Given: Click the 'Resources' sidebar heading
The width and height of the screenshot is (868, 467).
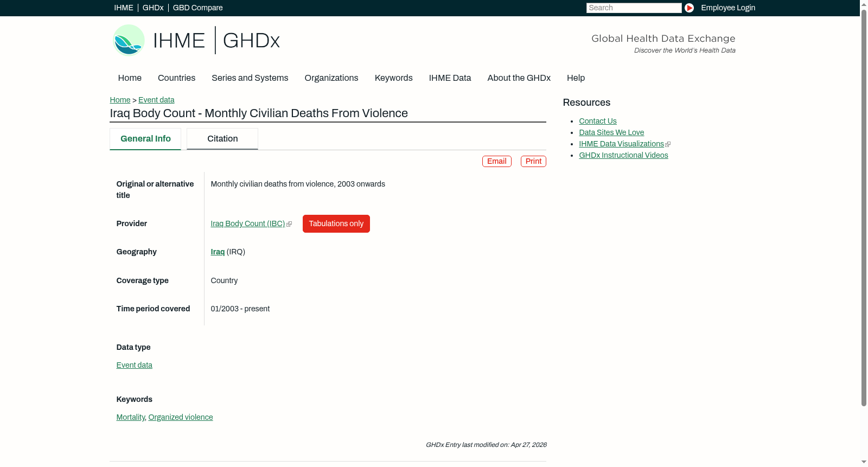Looking at the screenshot, I should (x=586, y=103).
